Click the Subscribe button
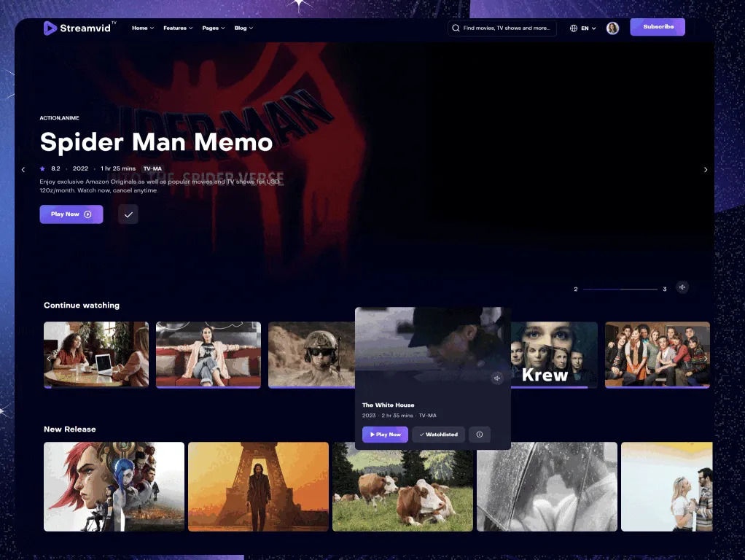745x560 pixels. coord(658,27)
